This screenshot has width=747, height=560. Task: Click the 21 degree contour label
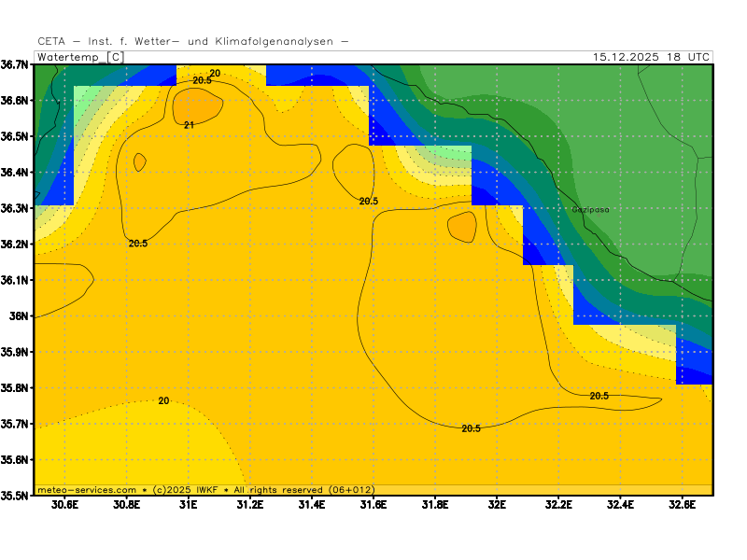pos(189,124)
